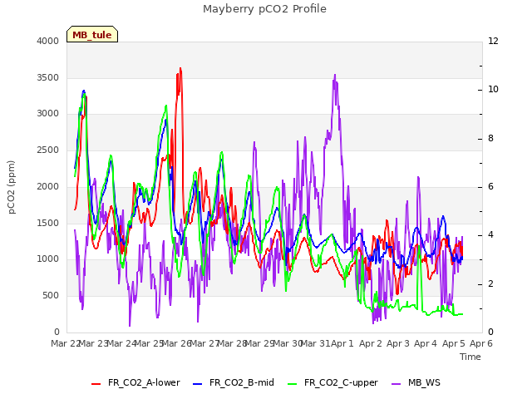This screenshot has height=399, width=532.
Task: Click the 2500 y-axis tick label
Action: click(x=48, y=150)
